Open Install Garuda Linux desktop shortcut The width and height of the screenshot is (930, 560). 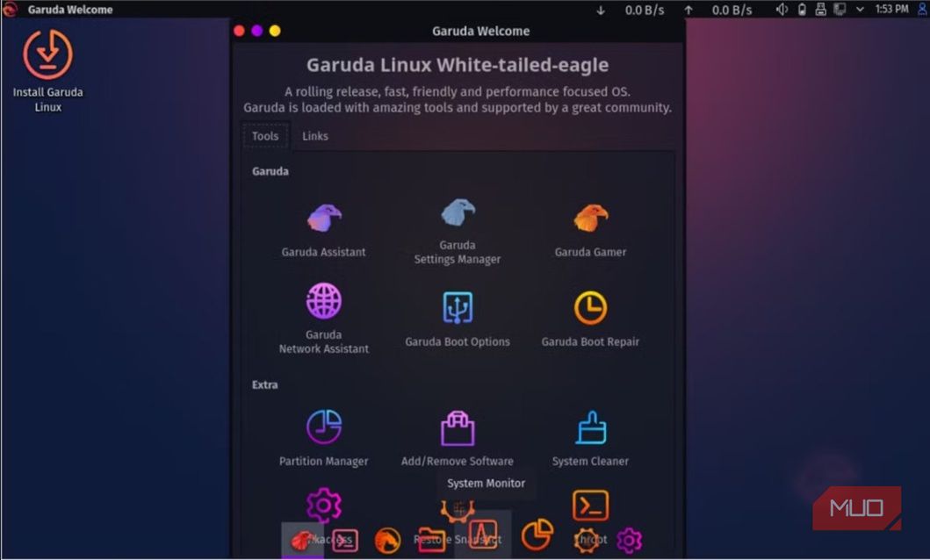pyautogui.click(x=48, y=70)
